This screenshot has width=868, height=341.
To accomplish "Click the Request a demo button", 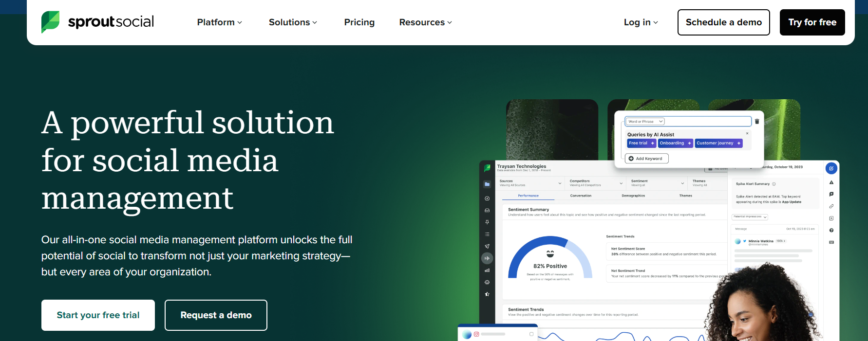I will pos(216,315).
